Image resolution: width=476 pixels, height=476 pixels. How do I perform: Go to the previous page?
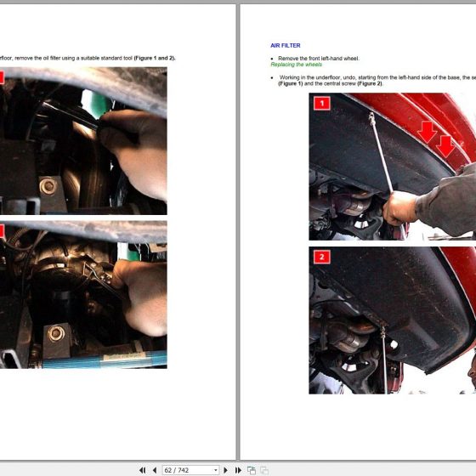click(x=155, y=470)
